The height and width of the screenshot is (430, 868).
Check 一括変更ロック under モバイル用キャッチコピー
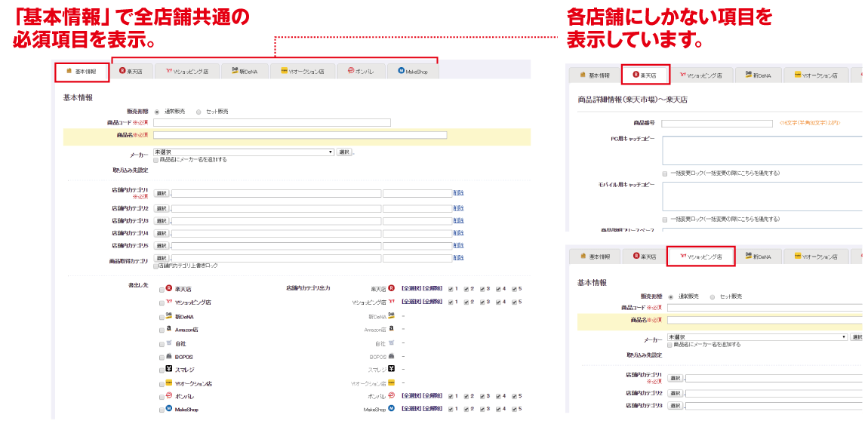(x=665, y=220)
